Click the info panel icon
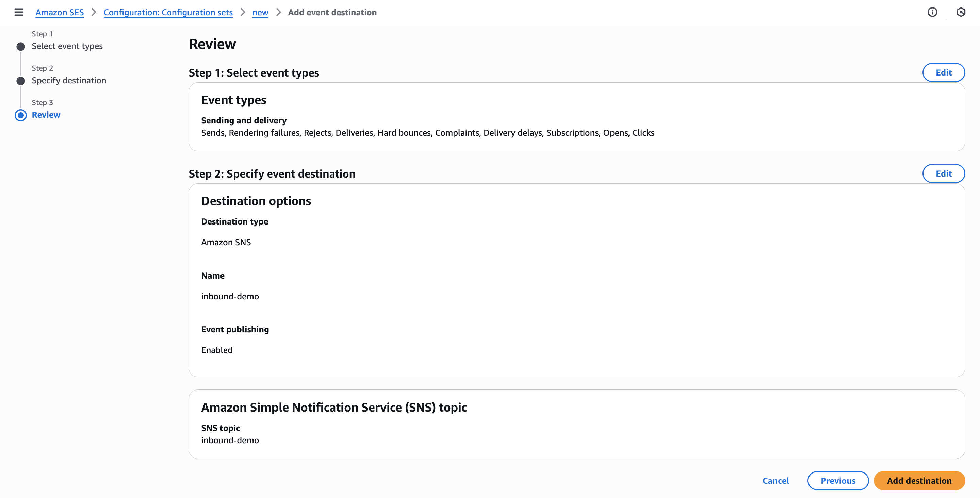Screen dimensions: 980x498 pos(932,12)
